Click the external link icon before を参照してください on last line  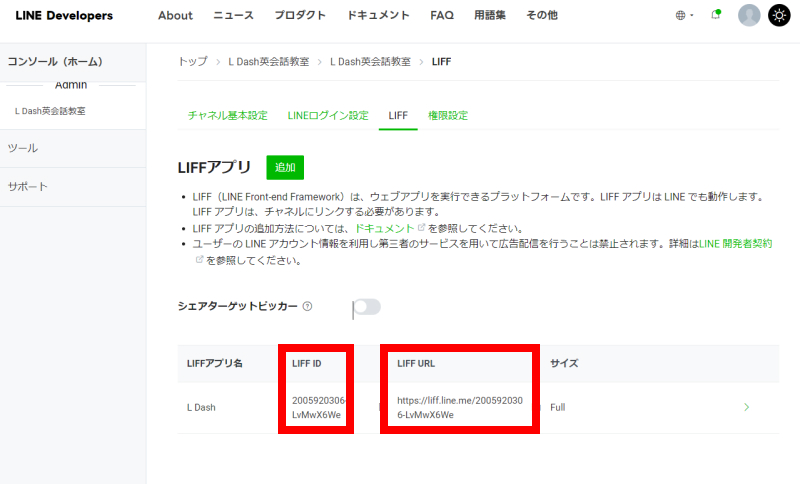(x=199, y=260)
